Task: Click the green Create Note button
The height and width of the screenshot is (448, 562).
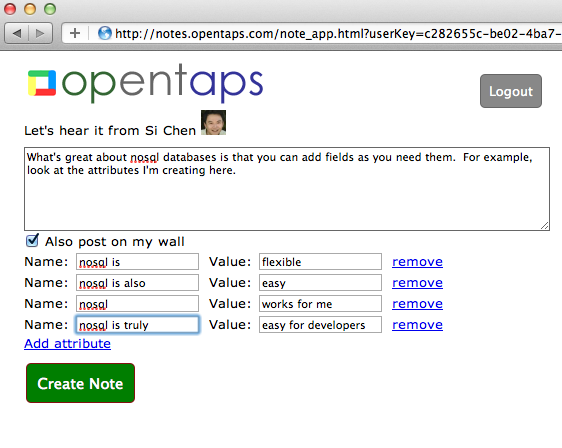Action: (x=80, y=383)
